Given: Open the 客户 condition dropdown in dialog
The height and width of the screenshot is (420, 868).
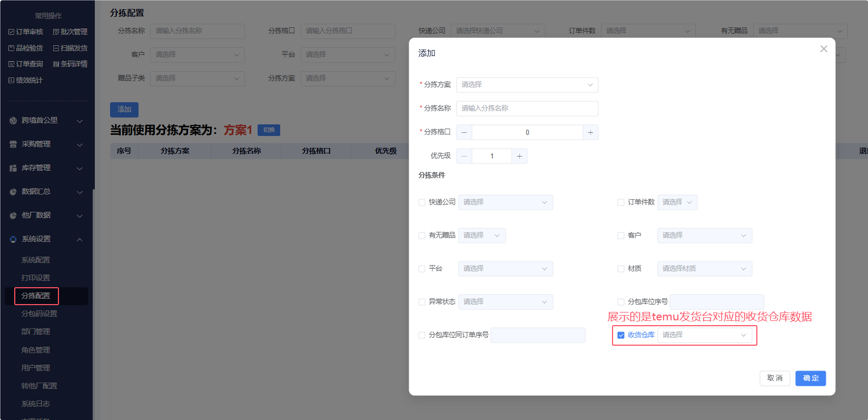Looking at the screenshot, I should click(x=705, y=236).
